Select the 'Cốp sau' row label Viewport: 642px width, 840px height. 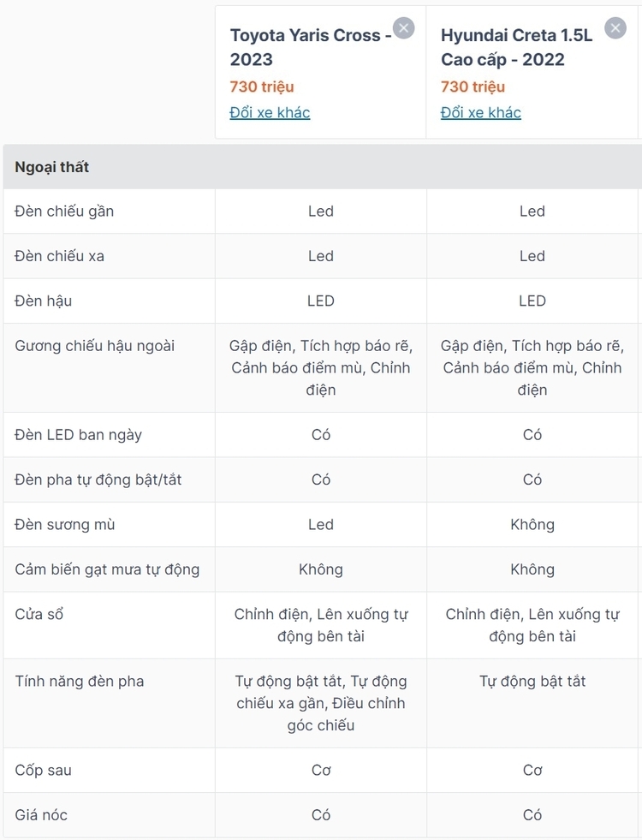(44, 771)
